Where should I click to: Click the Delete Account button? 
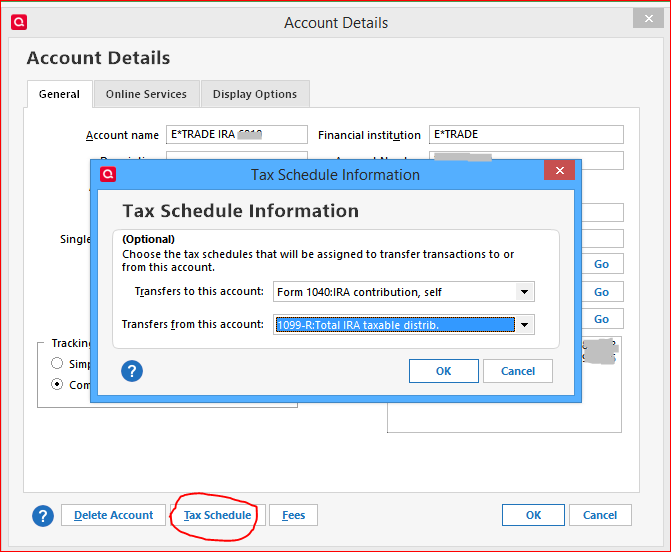click(x=113, y=515)
